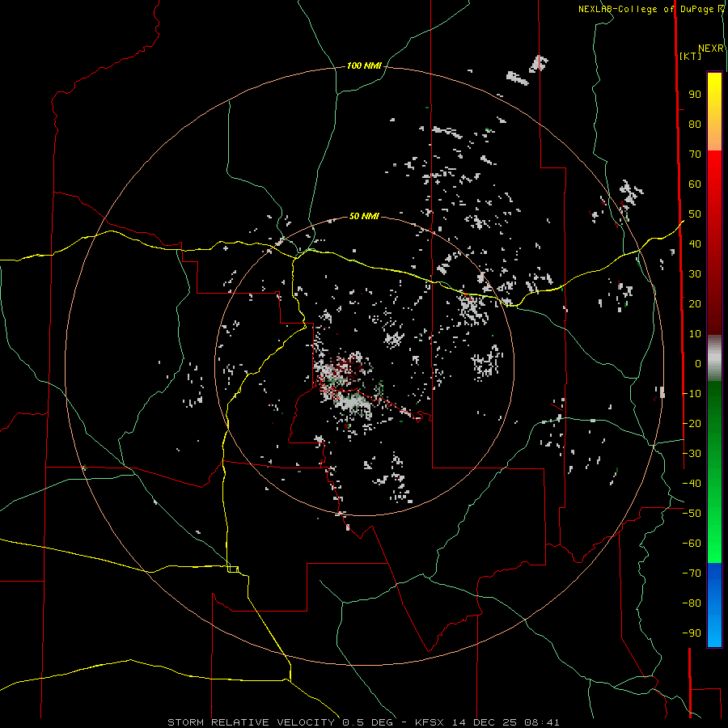Viewport: 728px width, 728px height.
Task: Click the 50 value on the velocity scale
Action: [695, 214]
